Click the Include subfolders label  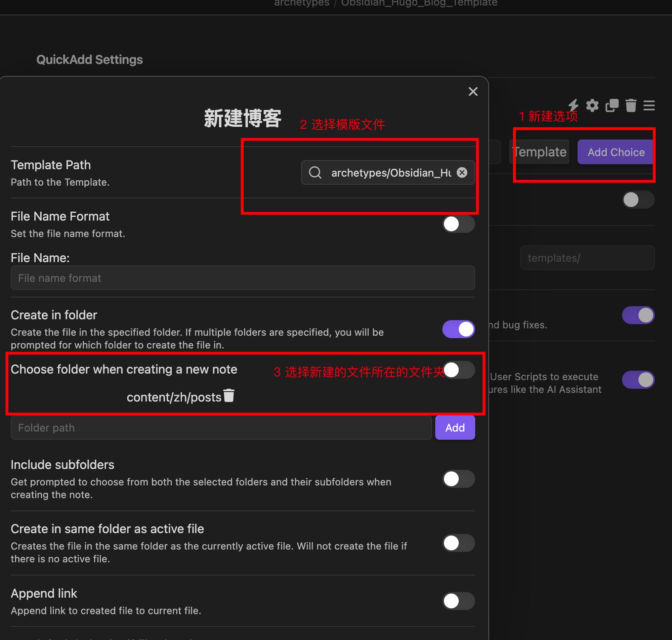pyautogui.click(x=62, y=465)
